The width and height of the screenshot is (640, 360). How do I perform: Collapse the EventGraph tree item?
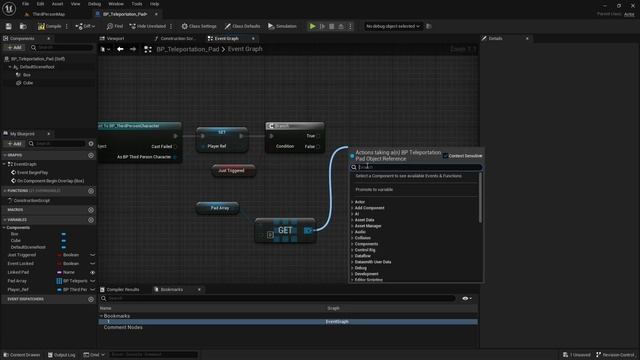coord(4,164)
